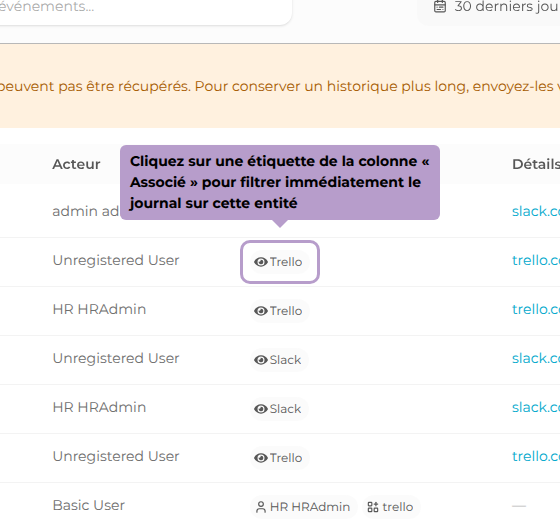Click the Trello tag in the HR HRAdmin row
This screenshot has height=524, width=560.
coord(280,311)
